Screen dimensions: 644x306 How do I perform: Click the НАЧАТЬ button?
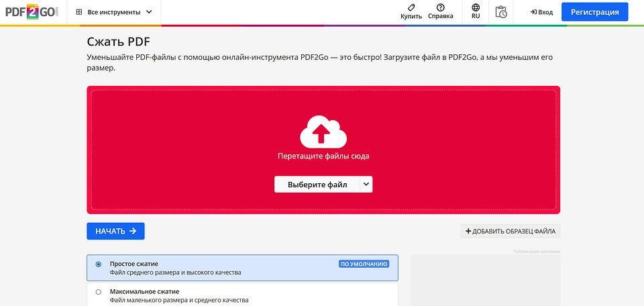(115, 232)
